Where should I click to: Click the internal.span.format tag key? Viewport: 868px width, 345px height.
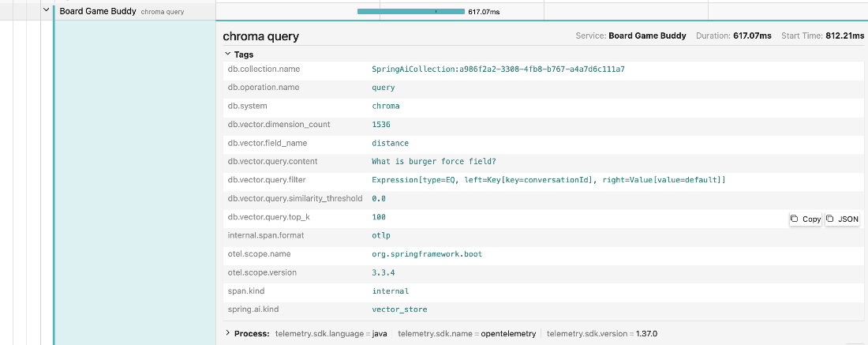[266, 235]
